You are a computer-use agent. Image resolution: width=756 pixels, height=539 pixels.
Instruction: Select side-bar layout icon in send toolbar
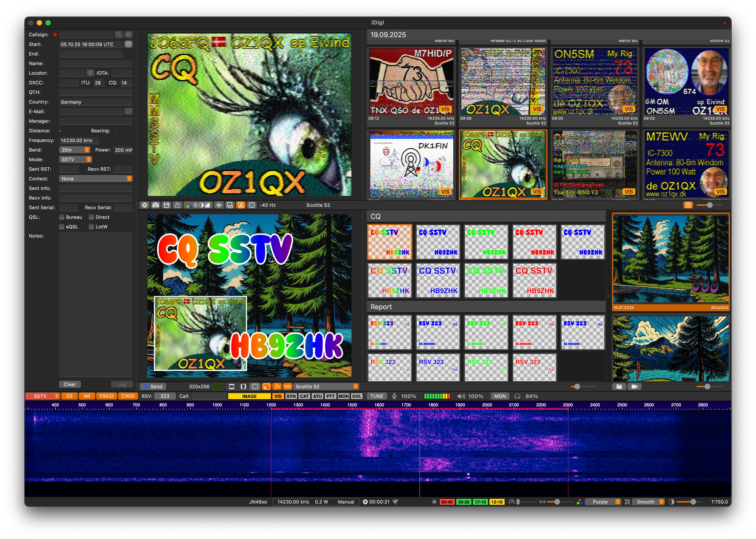pos(243,387)
